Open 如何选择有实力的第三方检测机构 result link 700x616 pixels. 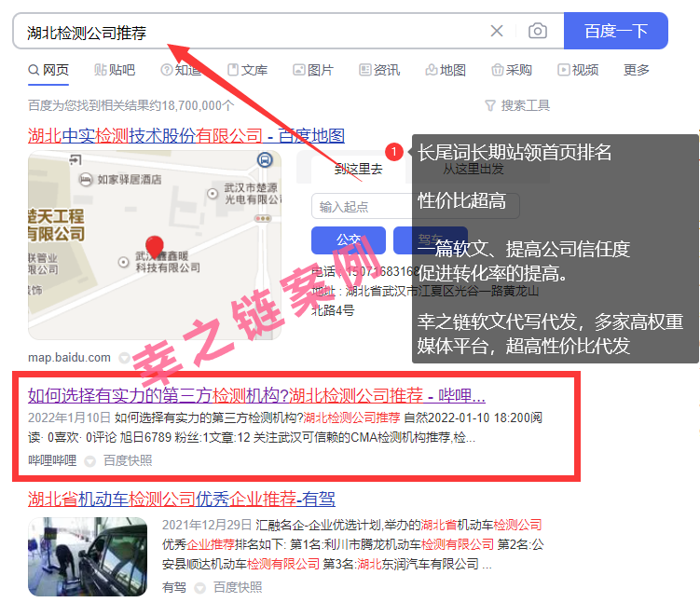[x=256, y=395]
